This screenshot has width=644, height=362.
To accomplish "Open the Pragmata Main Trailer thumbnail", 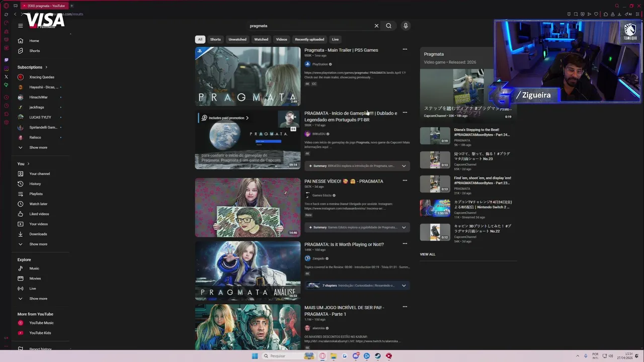I will point(248,76).
